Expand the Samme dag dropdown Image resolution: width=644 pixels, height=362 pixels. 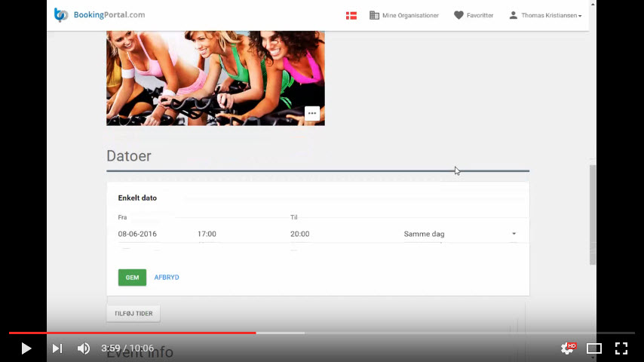pos(460,234)
